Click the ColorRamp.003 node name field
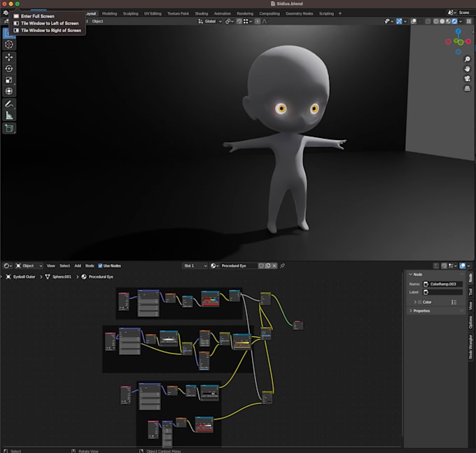The height and width of the screenshot is (453, 476). point(445,284)
